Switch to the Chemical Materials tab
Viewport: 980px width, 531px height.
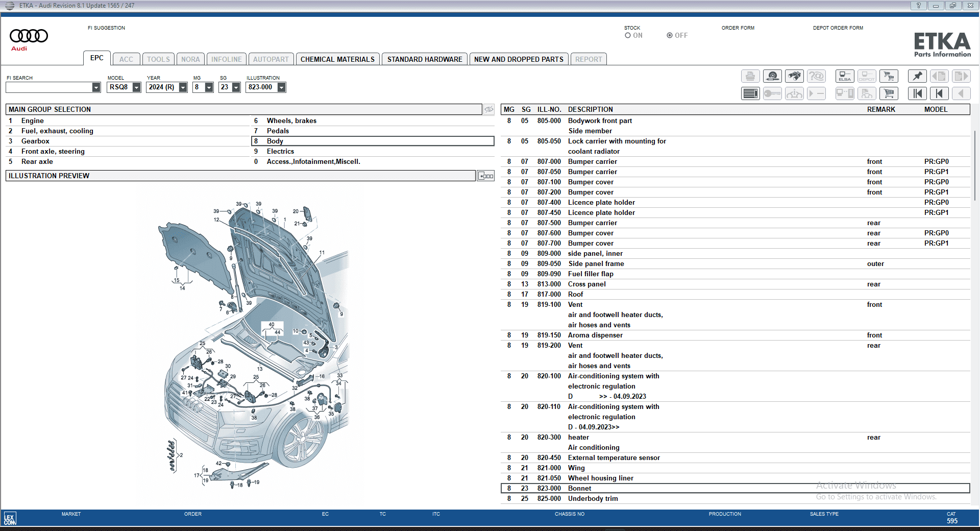click(337, 59)
